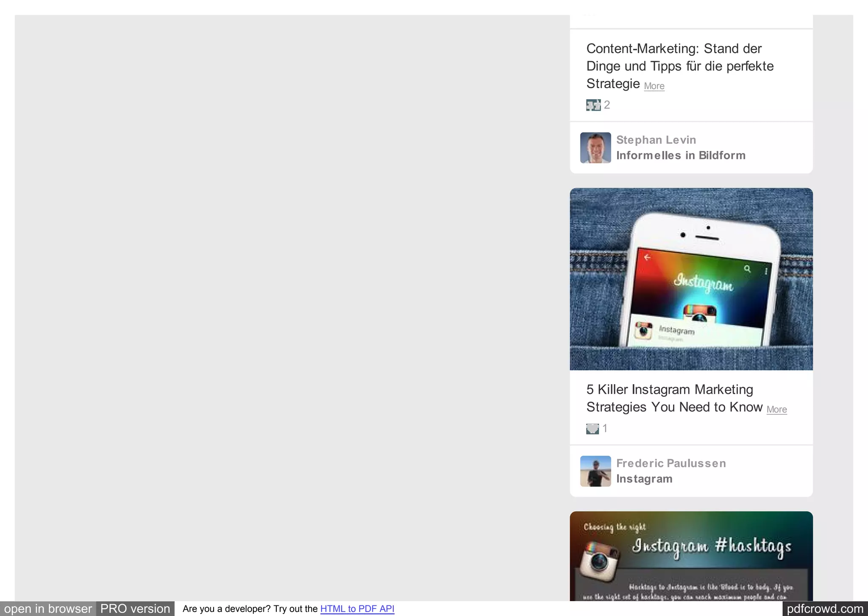Click the share count number 2
The width and height of the screenshot is (868, 616).
click(607, 105)
